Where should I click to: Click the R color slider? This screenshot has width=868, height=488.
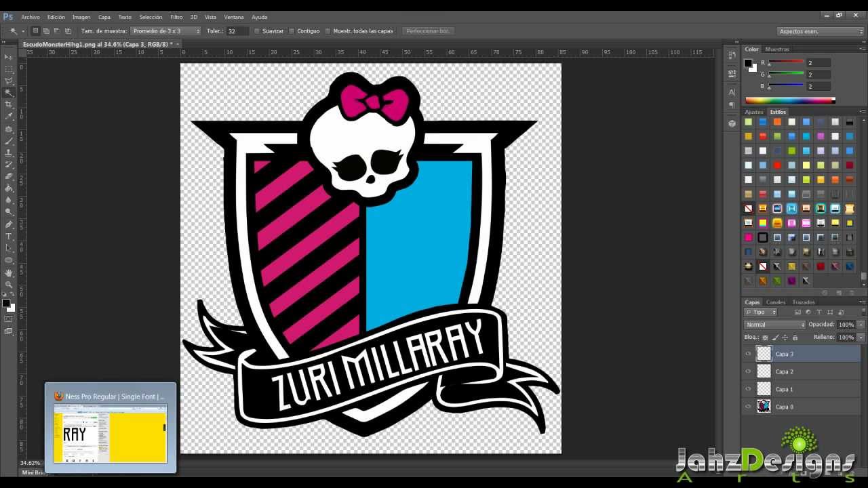coord(786,63)
